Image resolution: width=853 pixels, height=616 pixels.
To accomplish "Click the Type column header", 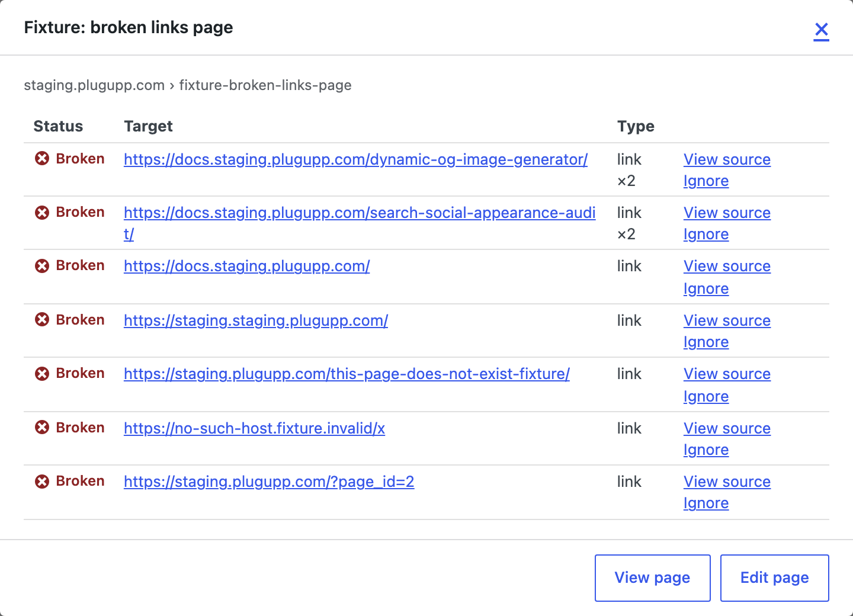I will coord(636,126).
